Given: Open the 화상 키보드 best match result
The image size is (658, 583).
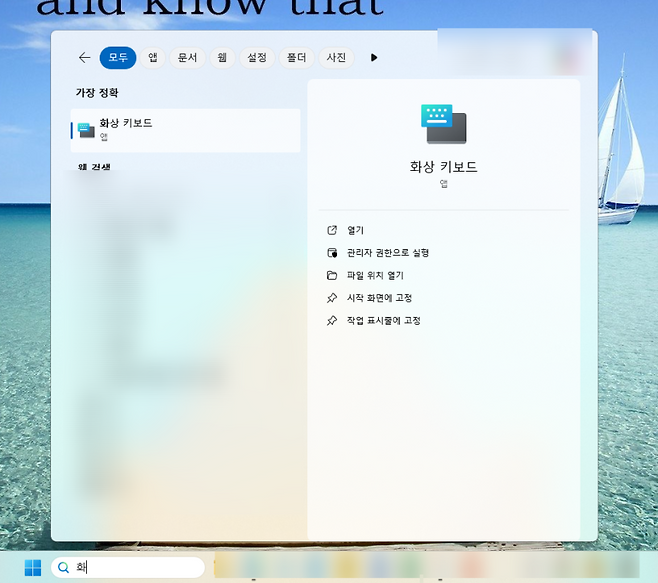Looking at the screenshot, I should click(x=185, y=130).
